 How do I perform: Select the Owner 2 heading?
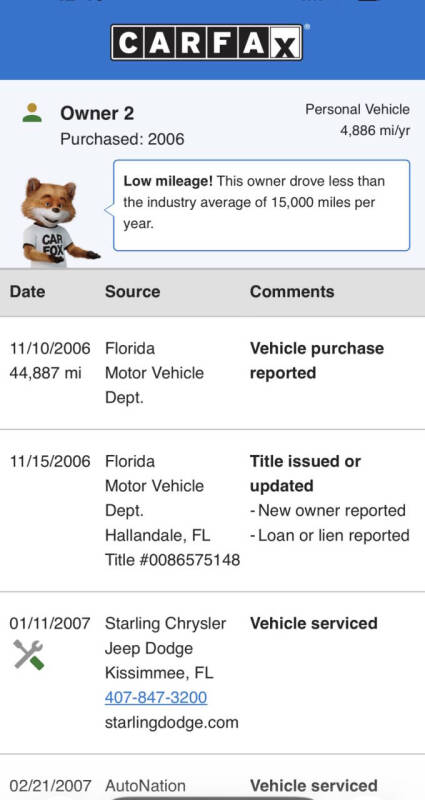point(97,113)
